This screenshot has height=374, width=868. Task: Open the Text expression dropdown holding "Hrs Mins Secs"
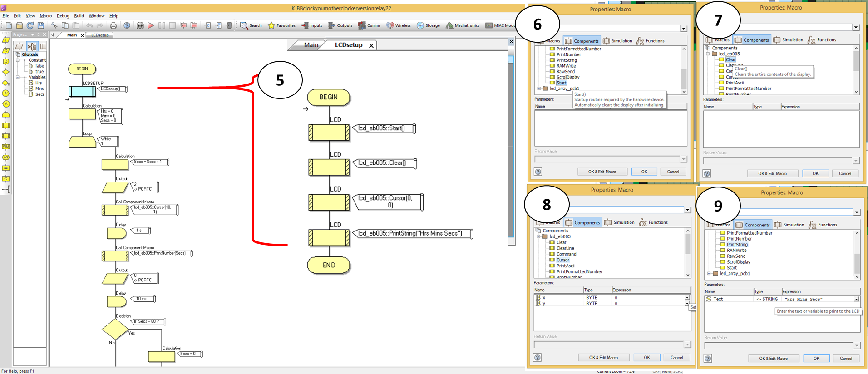(857, 299)
